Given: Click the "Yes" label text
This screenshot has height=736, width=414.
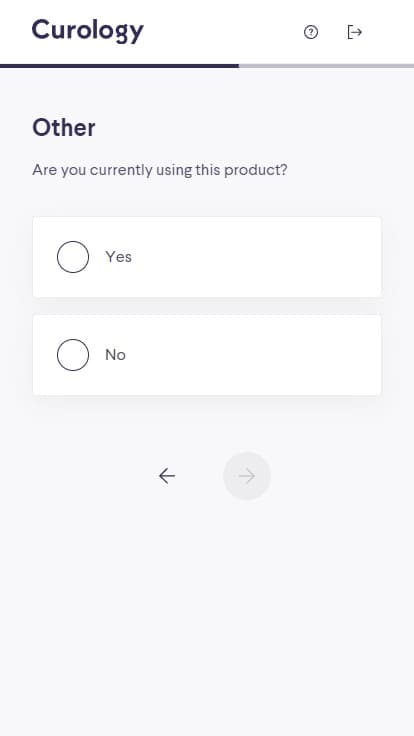Looking at the screenshot, I should (118, 257).
